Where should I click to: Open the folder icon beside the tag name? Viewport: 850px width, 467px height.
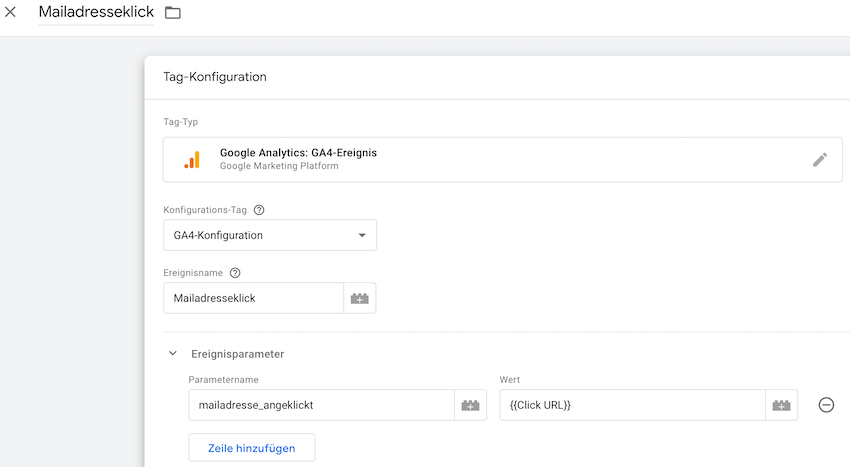point(173,13)
